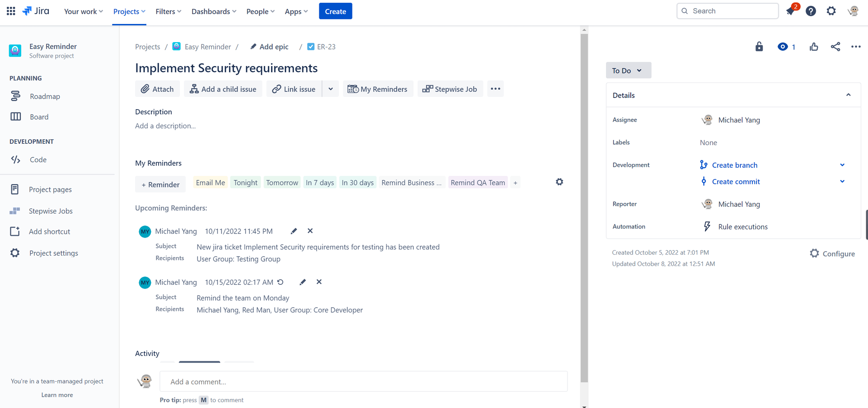Open My Reminders toolbar button

[378, 89]
